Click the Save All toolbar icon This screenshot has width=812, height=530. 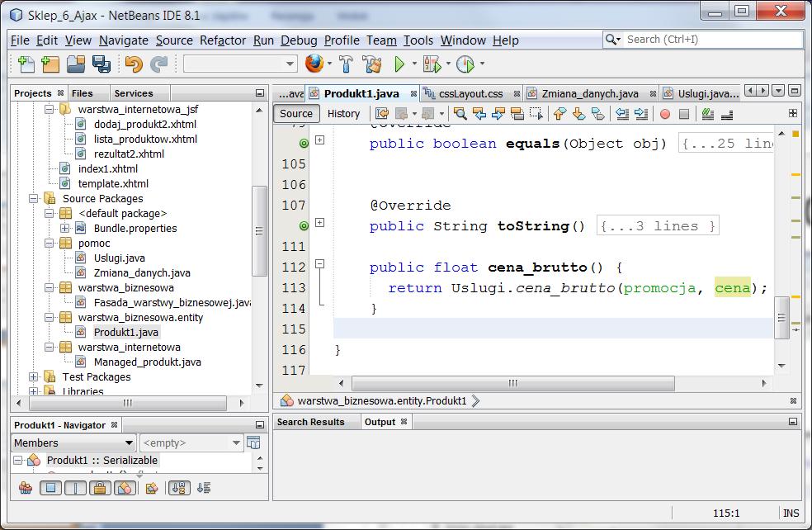coord(101,64)
